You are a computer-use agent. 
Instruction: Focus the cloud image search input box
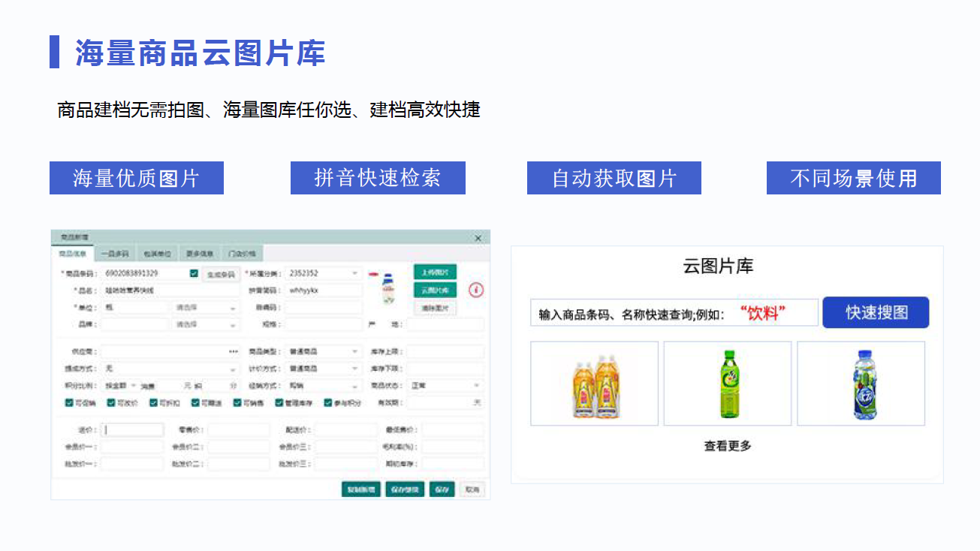click(674, 313)
